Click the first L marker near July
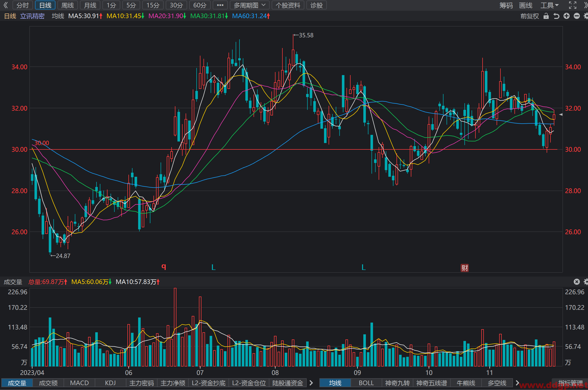Image resolution: width=588 pixels, height=390 pixels. 213,267
